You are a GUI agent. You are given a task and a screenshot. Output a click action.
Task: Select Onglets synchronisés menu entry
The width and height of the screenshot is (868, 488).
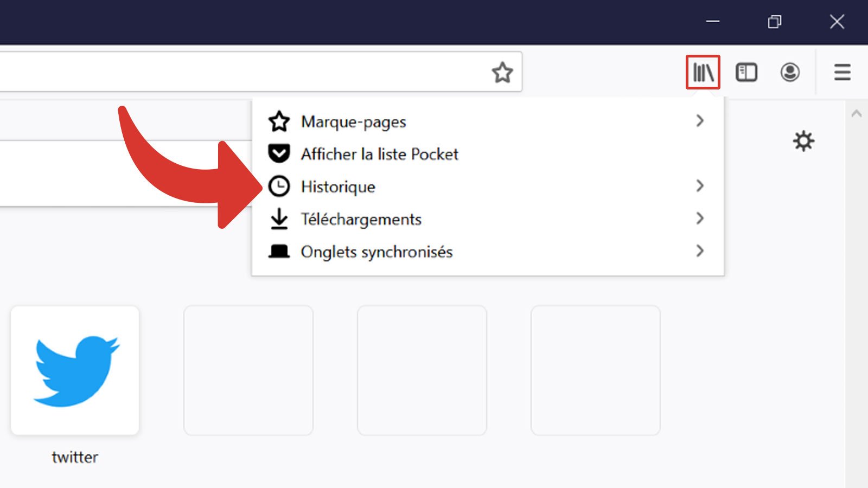click(377, 251)
